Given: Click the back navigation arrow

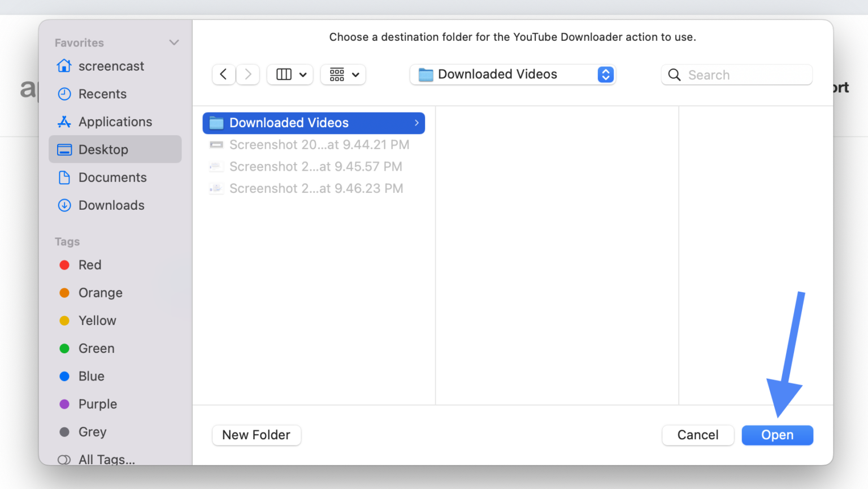Looking at the screenshot, I should click(224, 74).
